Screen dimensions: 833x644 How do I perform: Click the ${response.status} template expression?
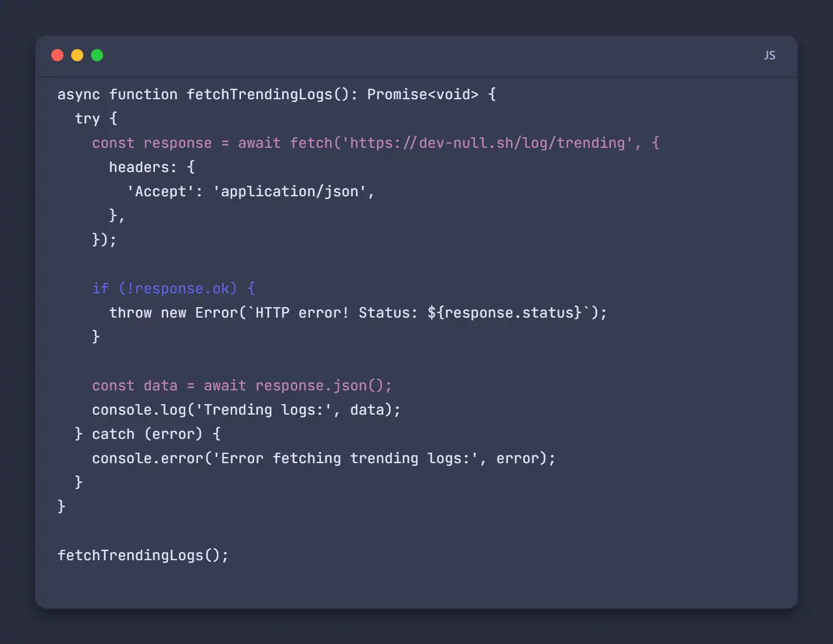click(x=505, y=313)
